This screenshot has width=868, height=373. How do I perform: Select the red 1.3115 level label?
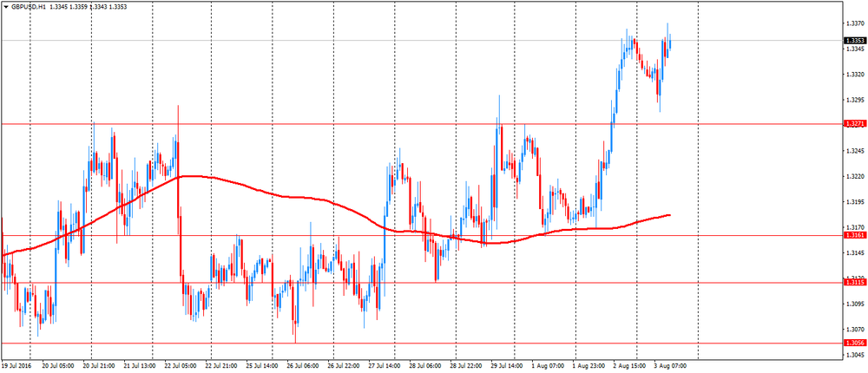coord(854,282)
